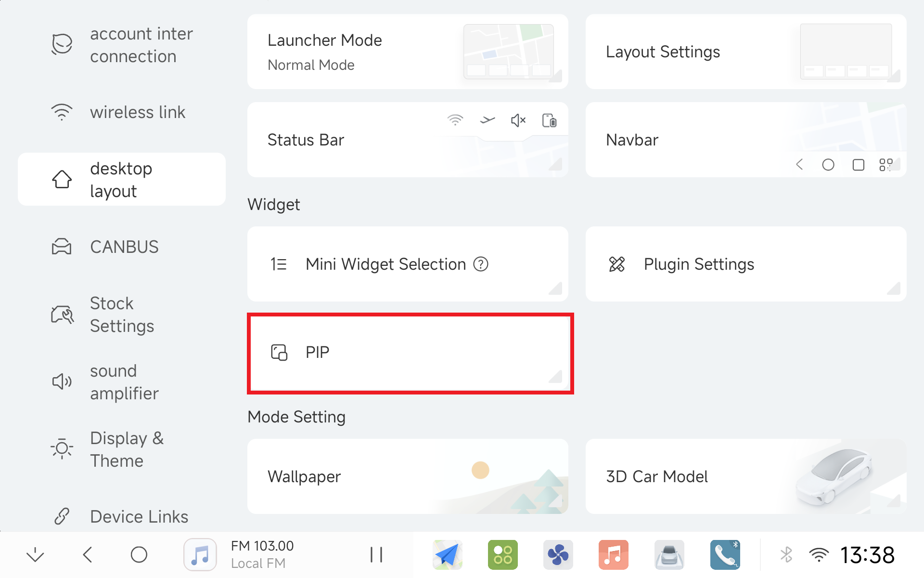Open Display & Theme settings
Viewport: 924px width, 578px height.
[x=122, y=449]
